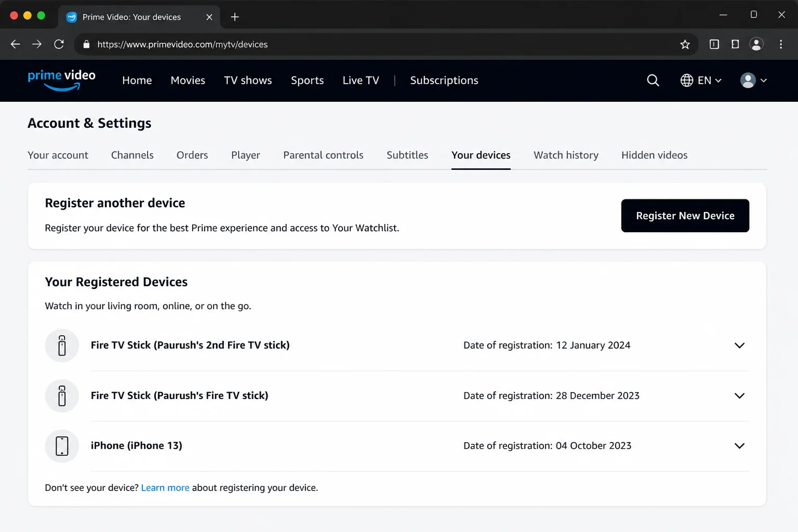Open the browser profile icon
The image size is (798, 532).
[756, 44]
